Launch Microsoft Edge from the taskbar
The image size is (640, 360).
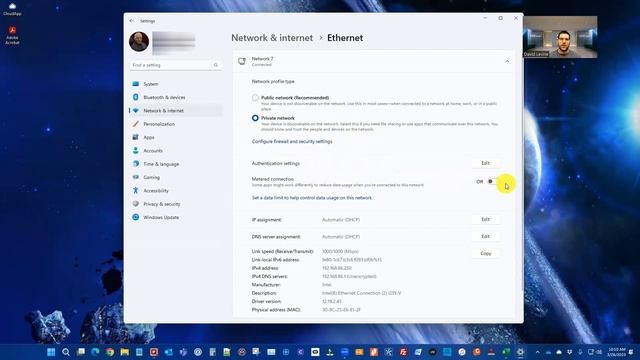96,352
